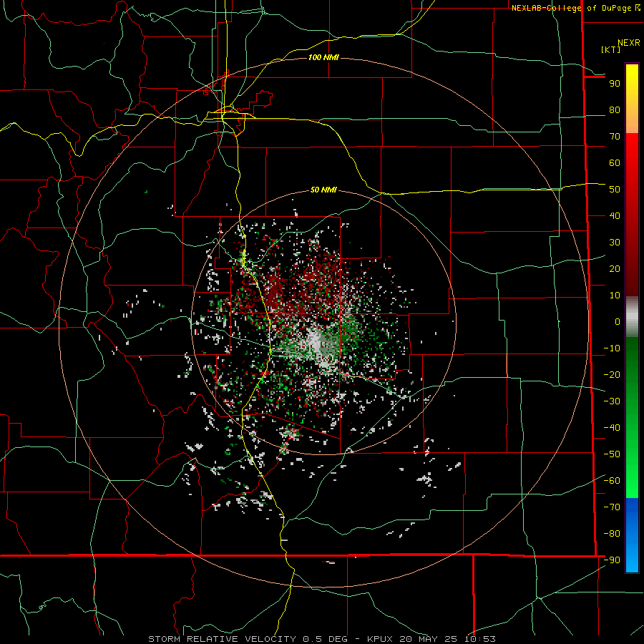Click the -10 value on velocity scale
This screenshot has width=644, height=644.
tap(612, 348)
